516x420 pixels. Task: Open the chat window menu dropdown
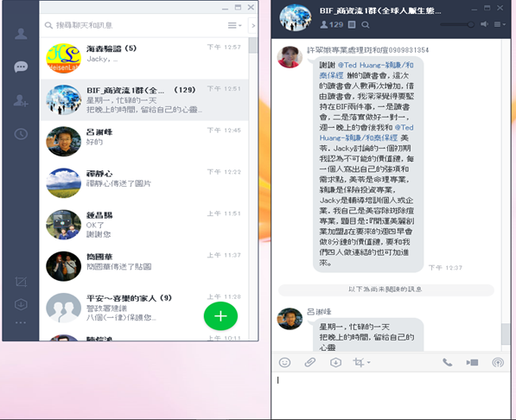(x=500, y=24)
